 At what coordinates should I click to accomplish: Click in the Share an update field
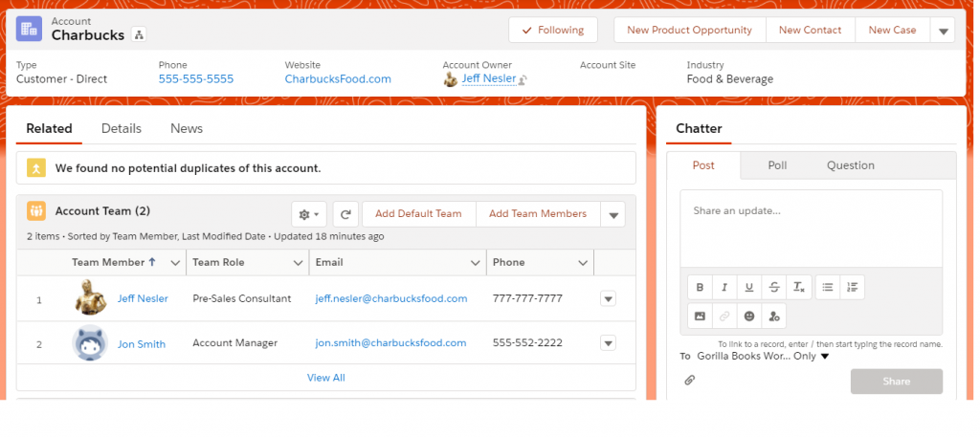(812, 229)
